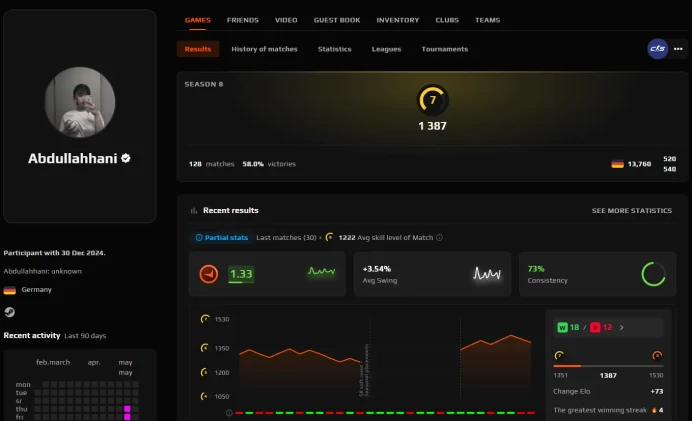692x421 pixels.
Task: Open the INVENTORY tab
Action: [x=398, y=20]
